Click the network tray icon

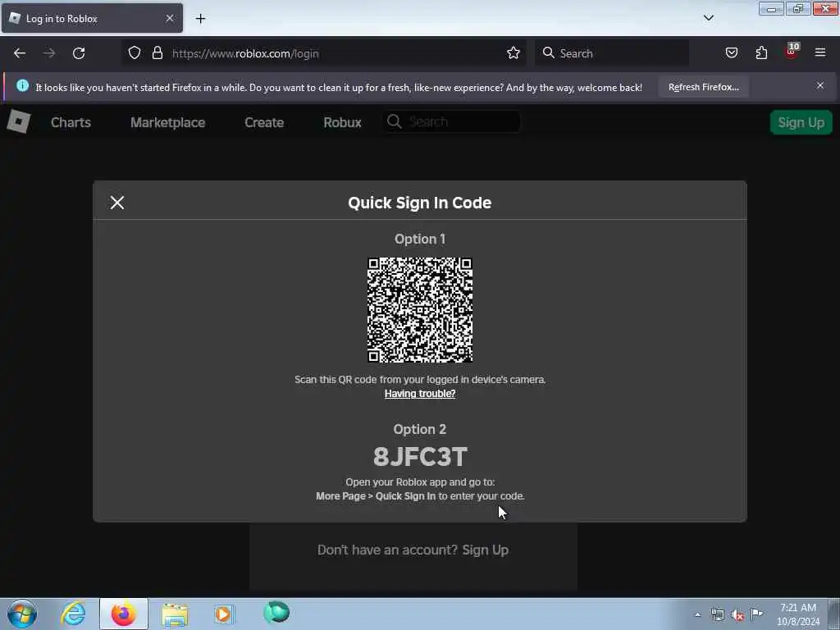tap(717, 614)
